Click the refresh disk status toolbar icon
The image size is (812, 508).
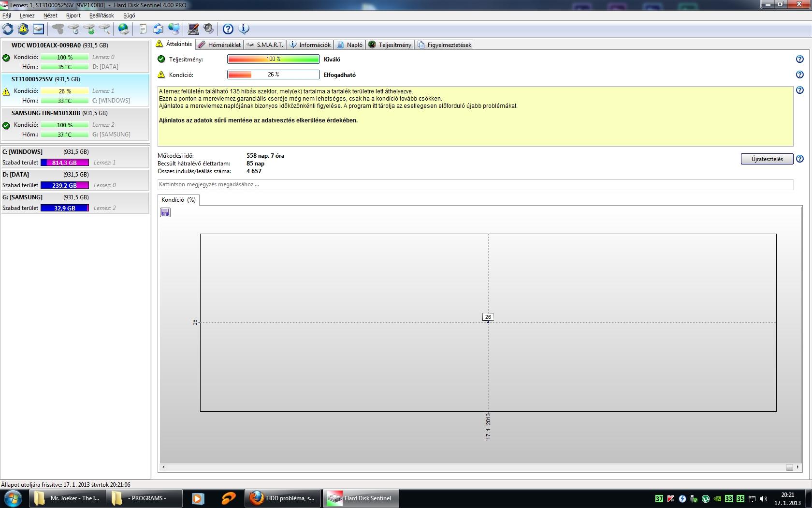coord(8,29)
